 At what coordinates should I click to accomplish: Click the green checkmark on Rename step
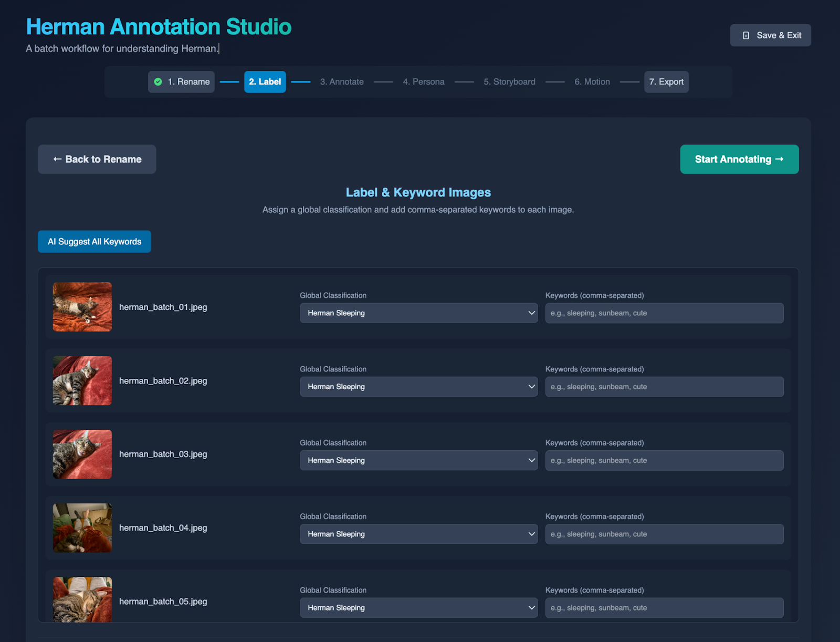point(158,82)
